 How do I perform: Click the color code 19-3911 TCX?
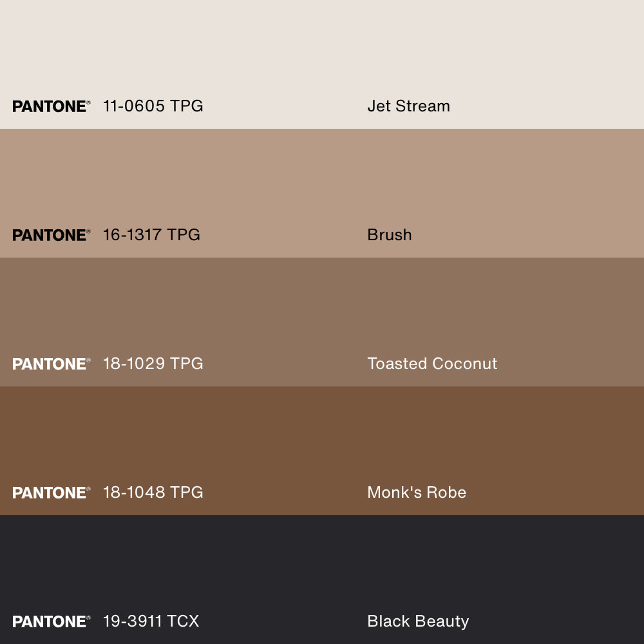pos(151,621)
